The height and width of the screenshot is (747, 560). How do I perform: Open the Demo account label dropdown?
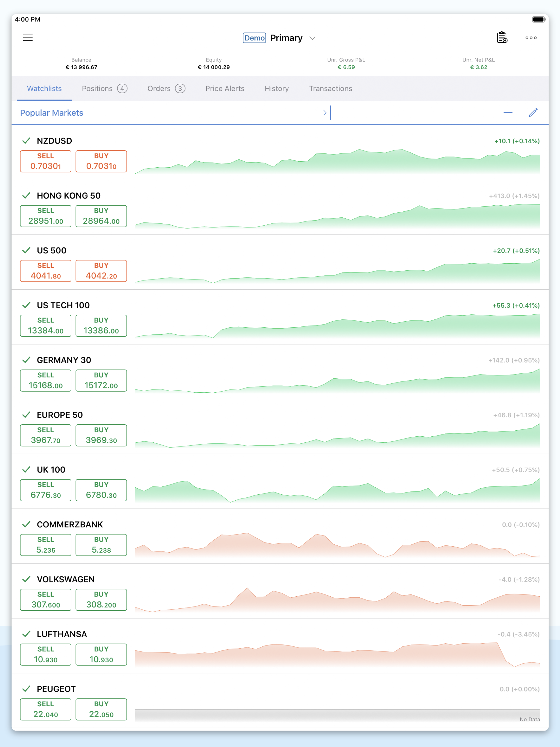pyautogui.click(x=254, y=38)
